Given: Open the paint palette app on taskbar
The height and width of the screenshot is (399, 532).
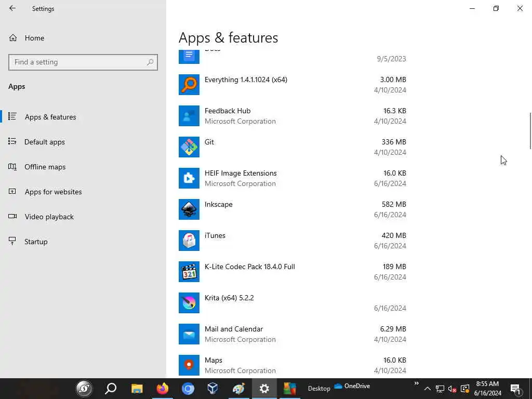Looking at the screenshot, I should click(238, 389).
